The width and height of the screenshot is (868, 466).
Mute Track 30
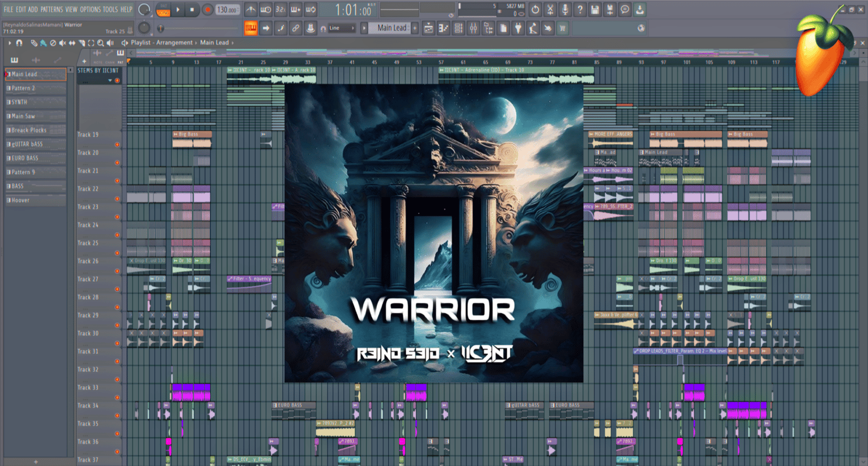point(117,343)
